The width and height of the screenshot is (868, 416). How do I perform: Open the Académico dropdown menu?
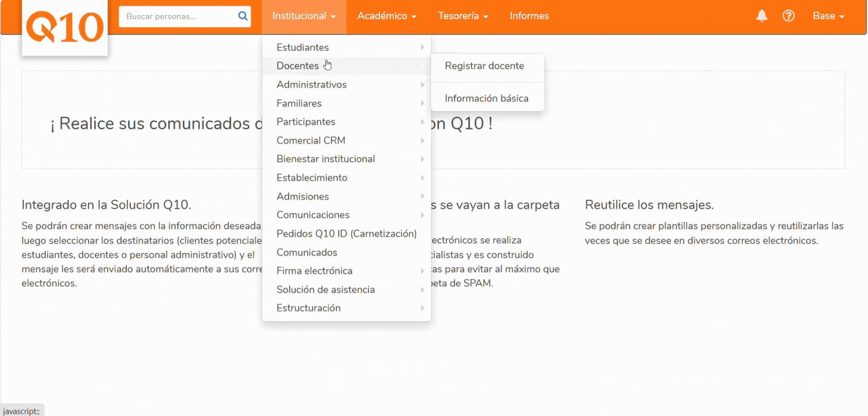tap(387, 16)
